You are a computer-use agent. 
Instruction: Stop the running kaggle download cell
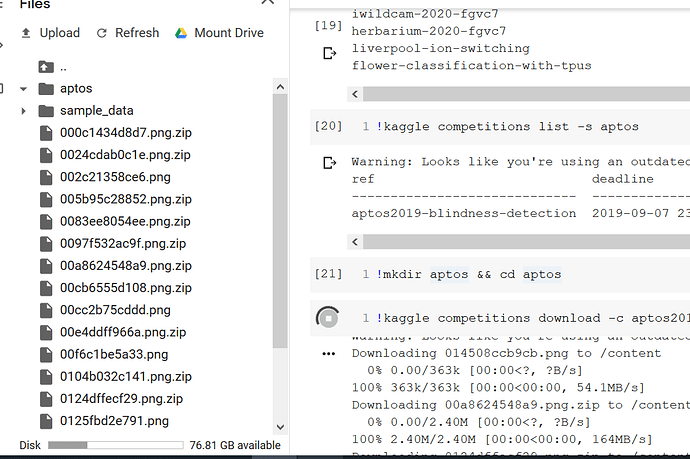327,318
